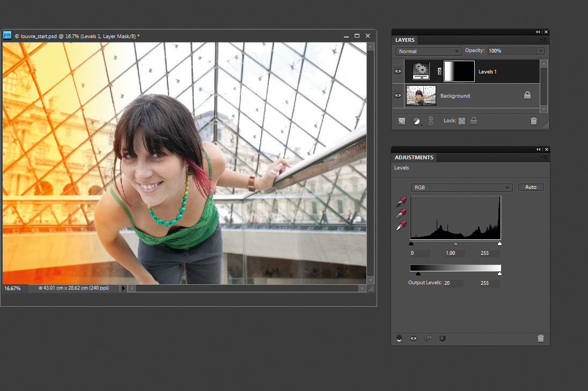The image size is (588, 391).
Task: Close the louvre_start.psd document window
Action: pyautogui.click(x=368, y=36)
